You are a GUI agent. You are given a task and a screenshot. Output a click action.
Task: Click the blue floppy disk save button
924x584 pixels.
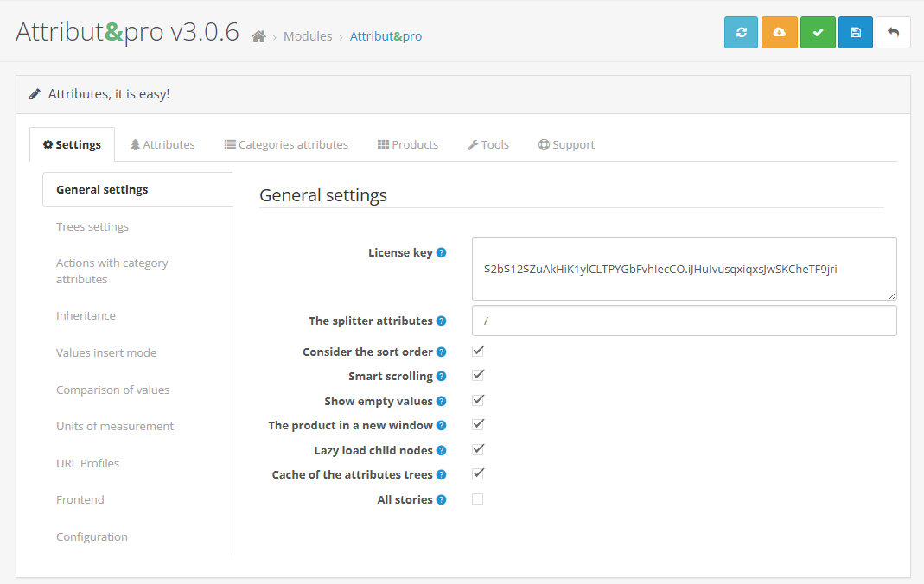pos(855,33)
